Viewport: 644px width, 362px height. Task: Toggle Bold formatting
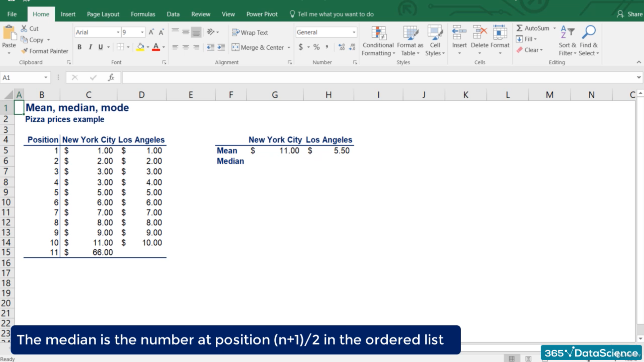79,47
